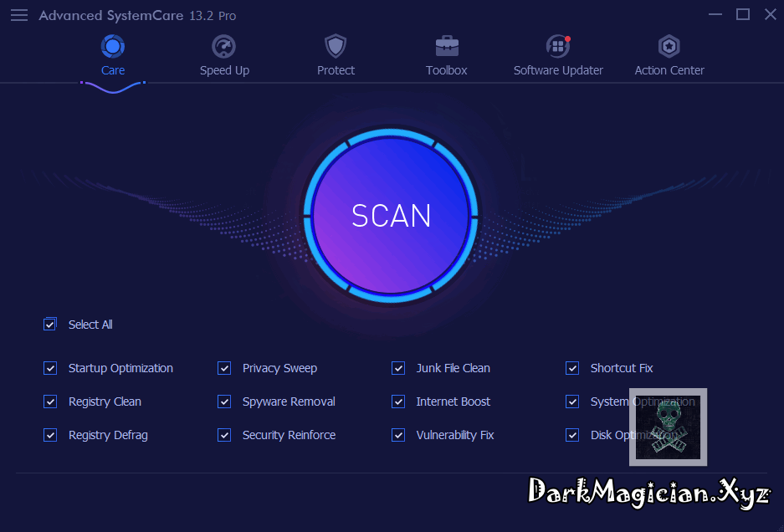Click the Registry Clean label
Image resolution: width=784 pixels, height=532 pixels.
pyautogui.click(x=105, y=402)
